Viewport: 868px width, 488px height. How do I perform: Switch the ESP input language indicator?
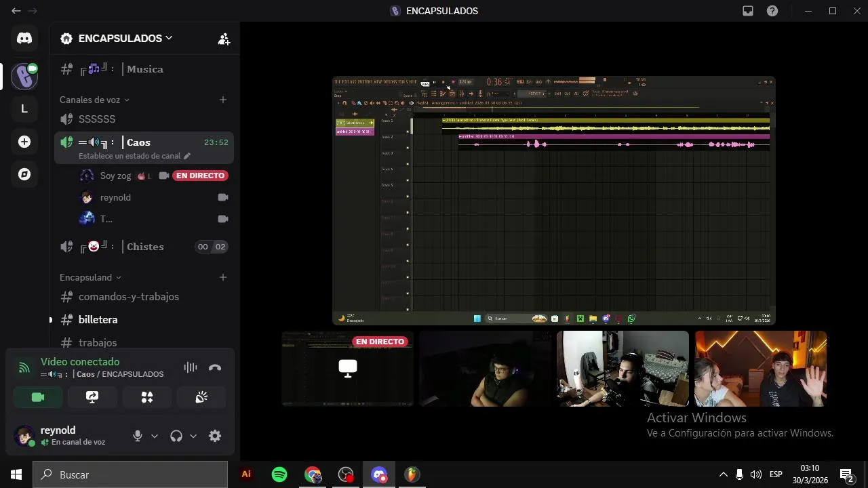[x=776, y=474]
